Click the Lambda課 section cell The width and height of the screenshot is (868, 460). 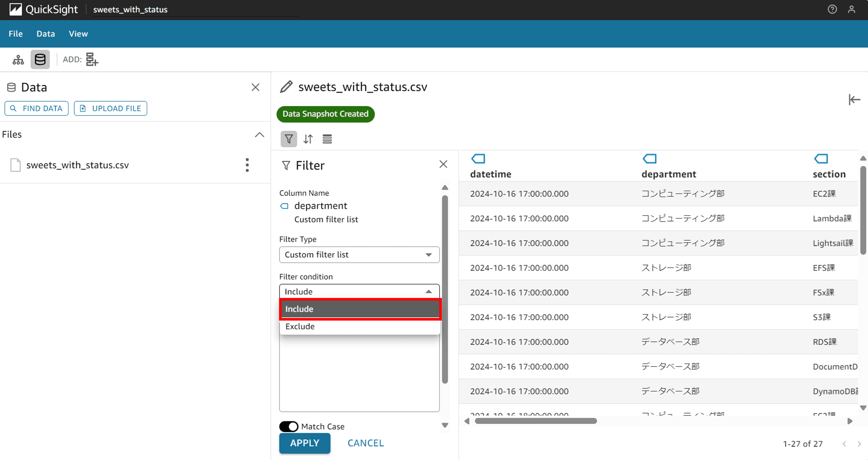click(x=832, y=218)
